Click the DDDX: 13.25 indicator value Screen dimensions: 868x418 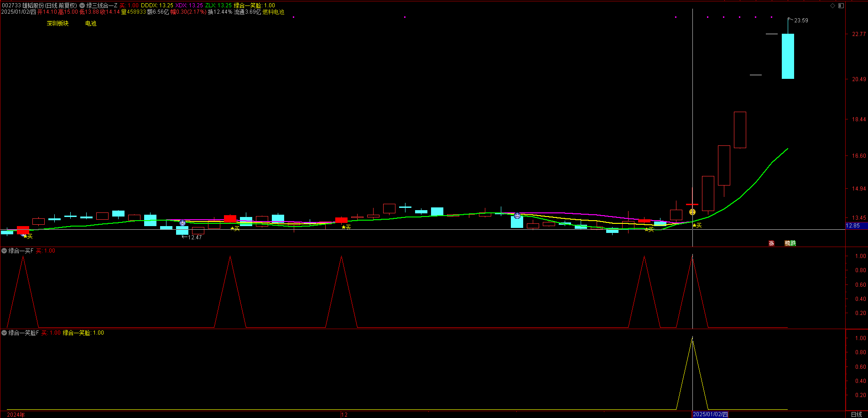pos(157,5)
